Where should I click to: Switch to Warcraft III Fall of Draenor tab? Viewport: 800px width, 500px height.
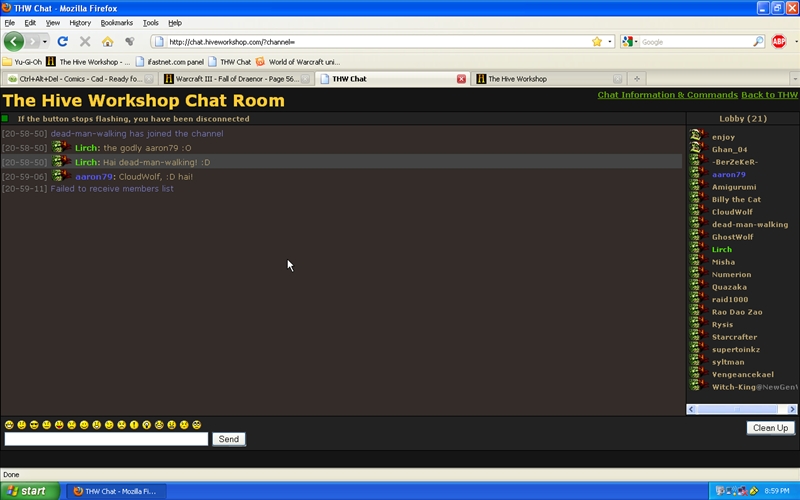coord(236,79)
